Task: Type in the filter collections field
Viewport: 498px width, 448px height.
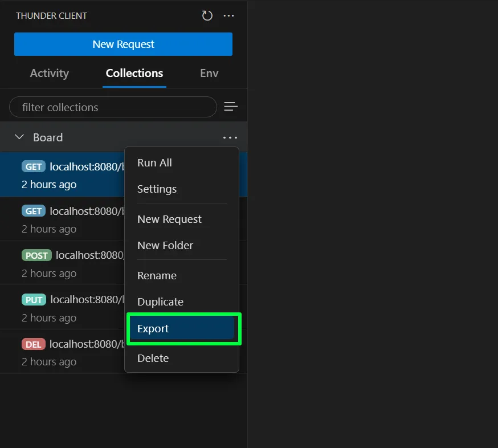Action: point(113,107)
